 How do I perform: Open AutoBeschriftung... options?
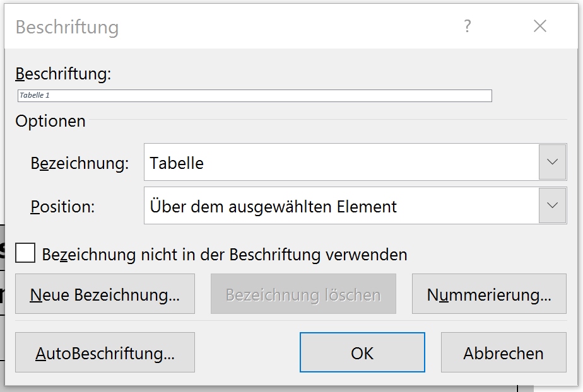pyautogui.click(x=105, y=352)
